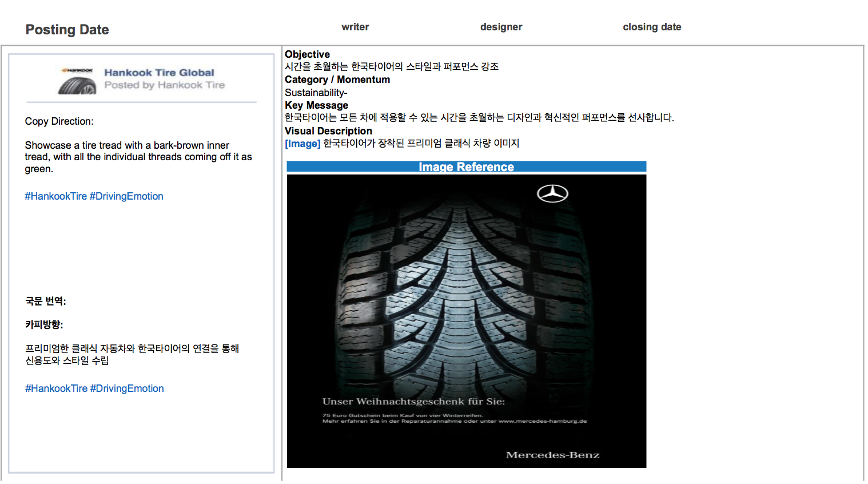The image size is (868, 484).
Task: Click the [Image] tag in Visual Description
Action: click(302, 144)
